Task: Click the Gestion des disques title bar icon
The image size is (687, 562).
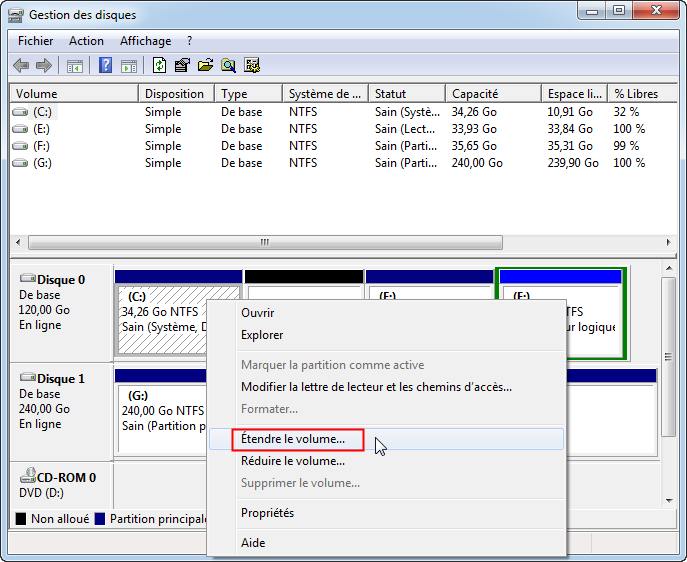Action: click(16, 15)
